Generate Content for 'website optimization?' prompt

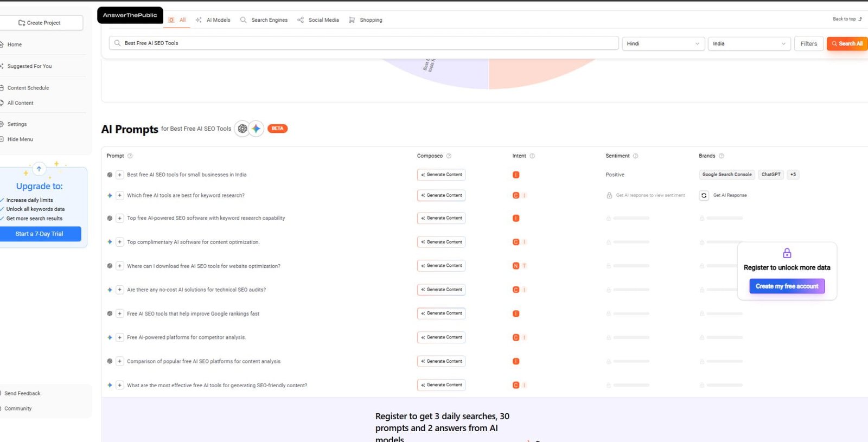tap(441, 266)
